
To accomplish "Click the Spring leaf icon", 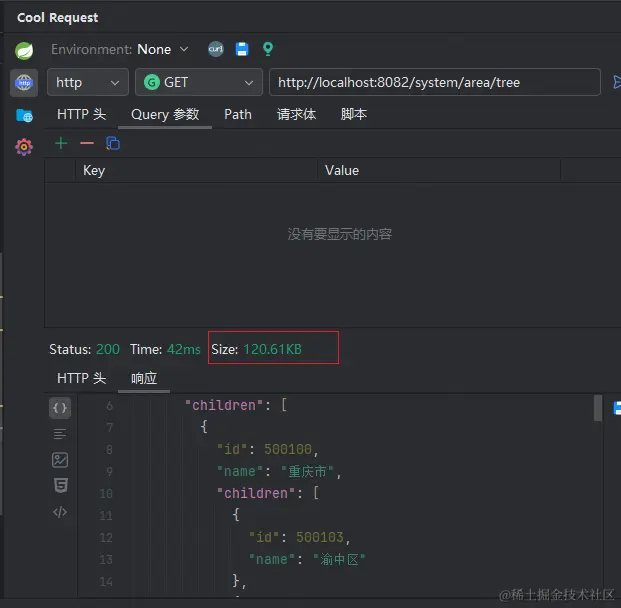I will click(24, 51).
